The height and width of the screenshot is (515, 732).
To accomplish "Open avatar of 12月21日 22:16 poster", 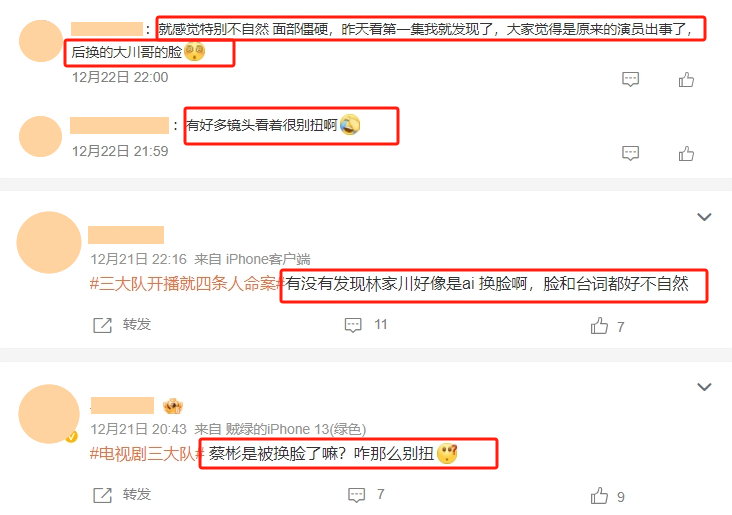I will 49,242.
